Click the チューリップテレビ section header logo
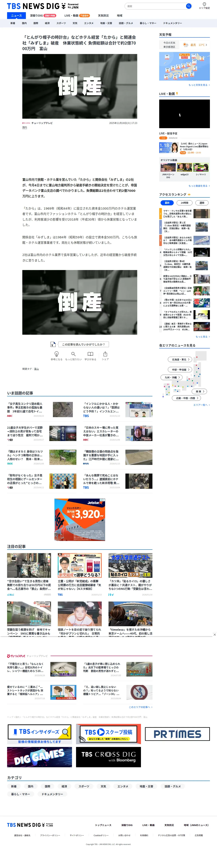This screenshot has height=868, width=217. pos(16,656)
